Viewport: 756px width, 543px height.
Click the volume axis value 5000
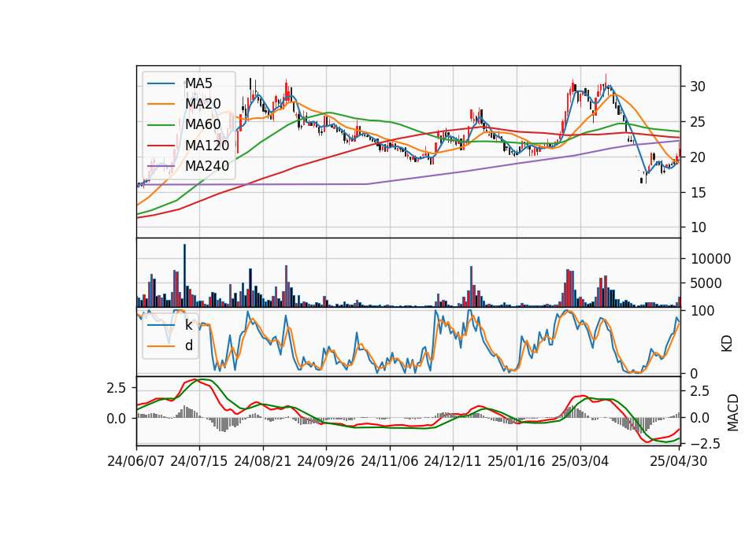pos(706,283)
